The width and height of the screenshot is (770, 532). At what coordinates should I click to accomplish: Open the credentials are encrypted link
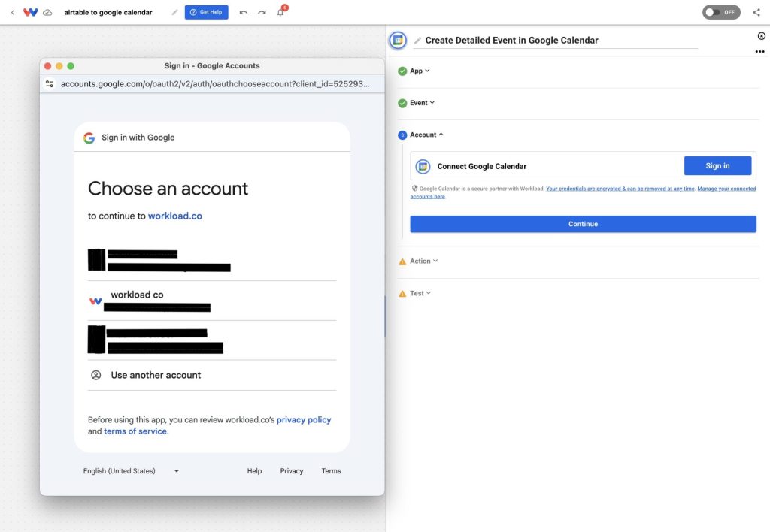(x=620, y=189)
